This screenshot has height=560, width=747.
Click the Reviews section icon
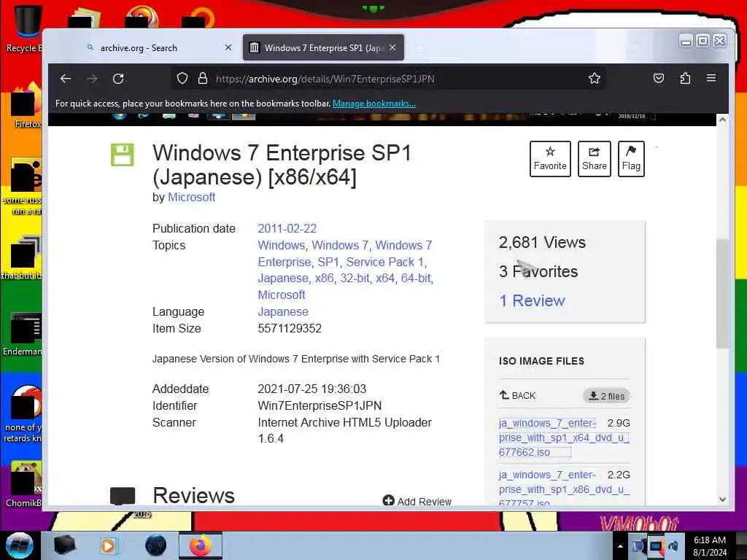click(x=123, y=496)
